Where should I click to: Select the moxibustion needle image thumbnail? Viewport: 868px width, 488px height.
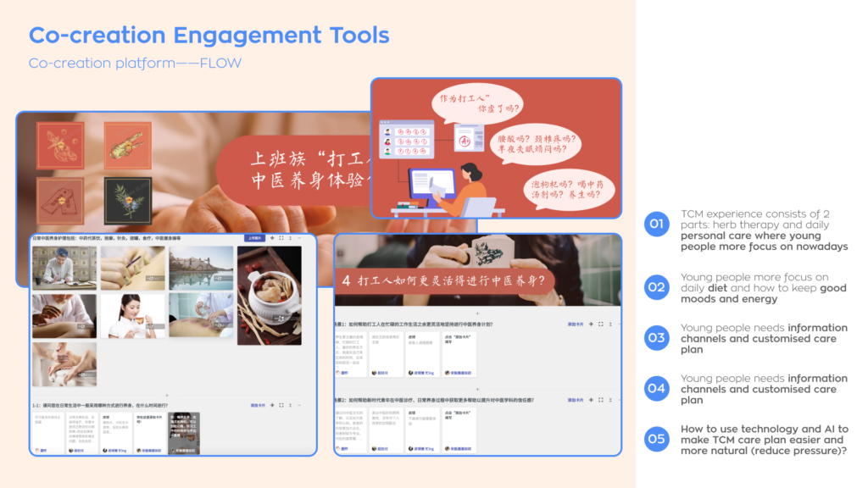tap(132, 268)
